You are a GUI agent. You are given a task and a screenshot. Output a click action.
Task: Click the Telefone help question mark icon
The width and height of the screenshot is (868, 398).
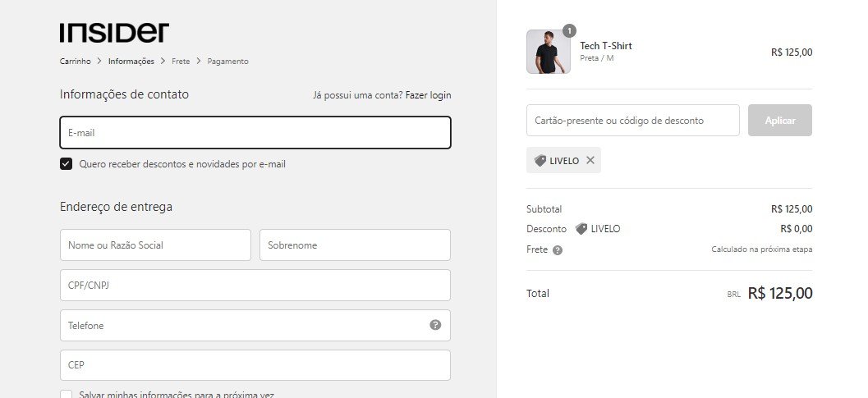435,325
